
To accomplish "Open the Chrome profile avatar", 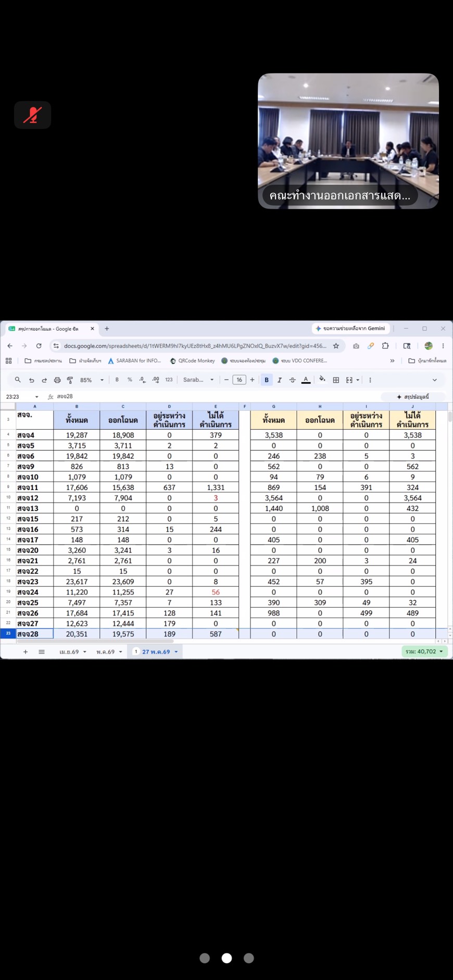I will tap(429, 346).
